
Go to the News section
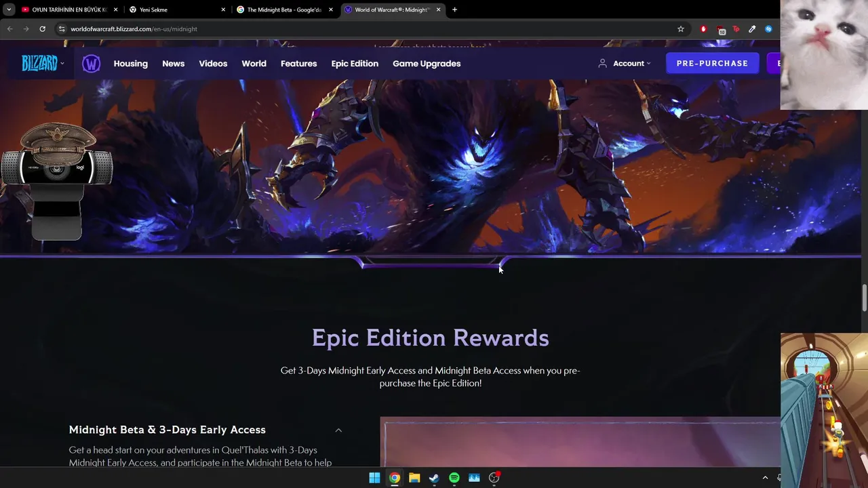click(x=173, y=64)
